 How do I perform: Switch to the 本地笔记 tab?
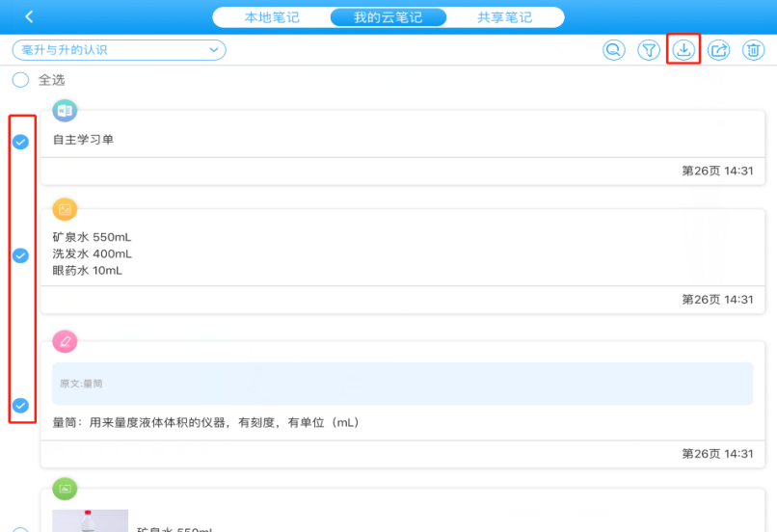pyautogui.click(x=271, y=17)
